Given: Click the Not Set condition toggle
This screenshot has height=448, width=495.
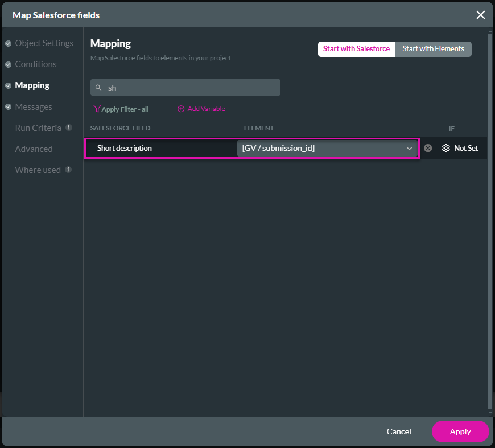Looking at the screenshot, I should pos(466,148).
